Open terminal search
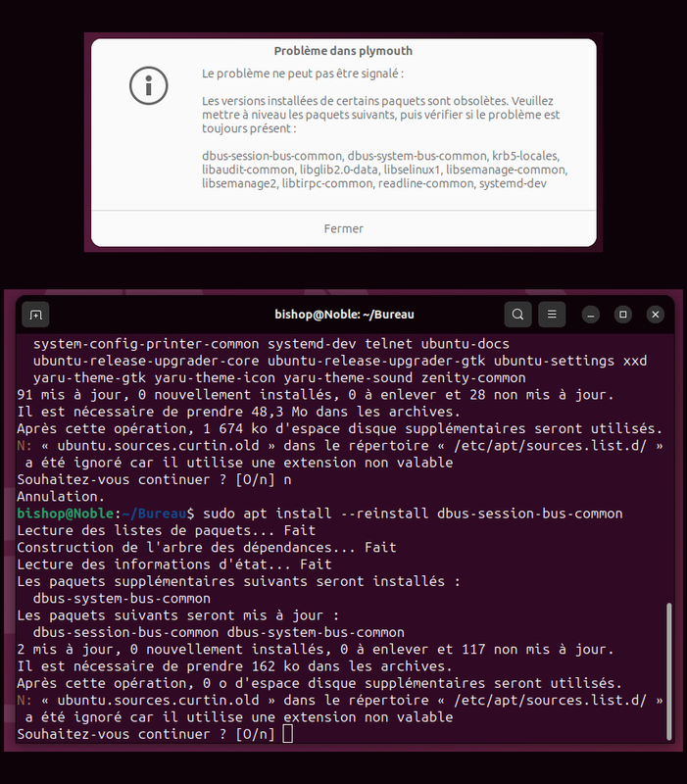The height and width of the screenshot is (784, 687). pyautogui.click(x=517, y=315)
